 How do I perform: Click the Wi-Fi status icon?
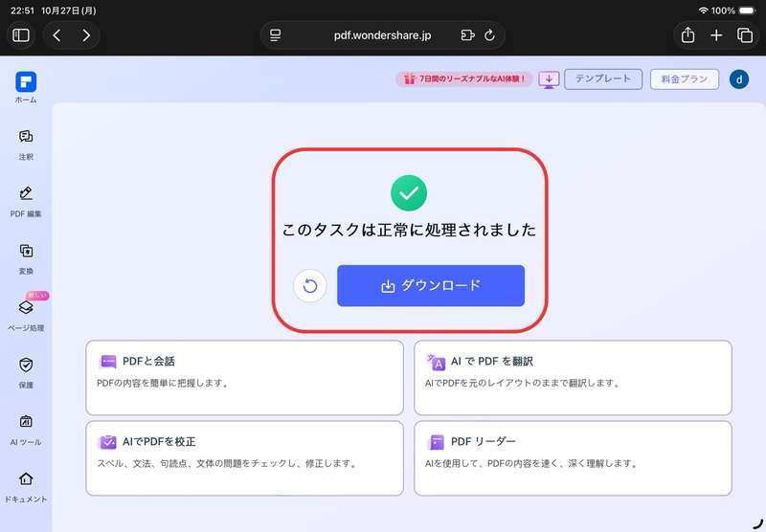[703, 11]
